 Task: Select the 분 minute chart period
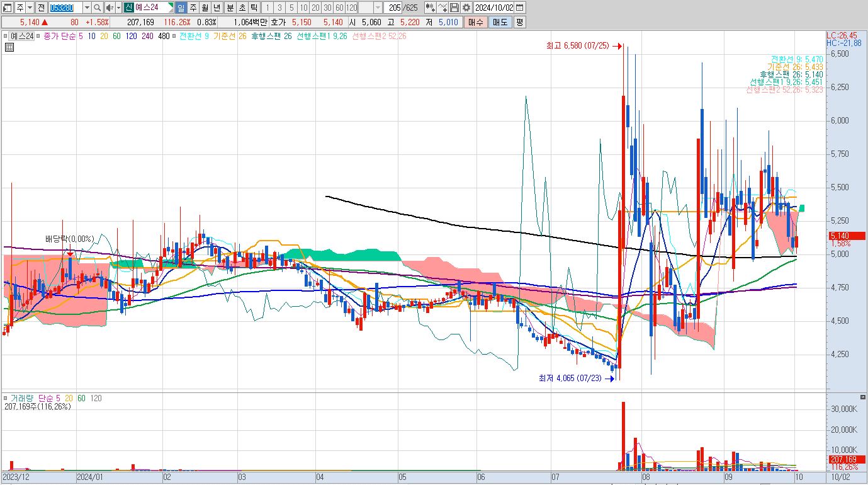pos(230,8)
